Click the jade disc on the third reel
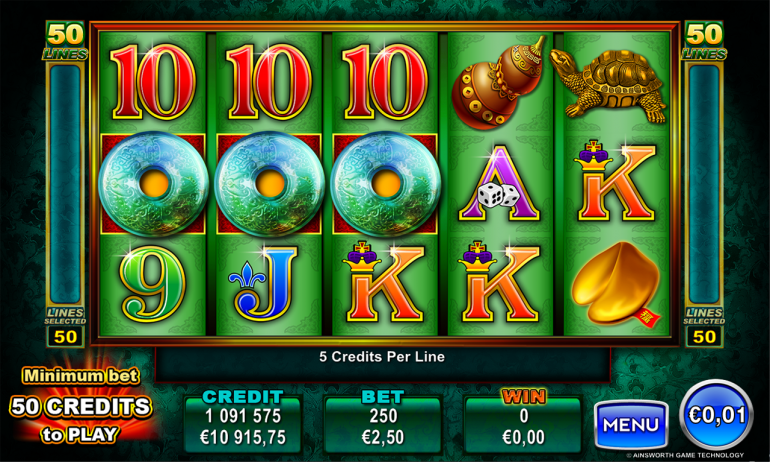This screenshot has width=770, height=462. [385, 184]
